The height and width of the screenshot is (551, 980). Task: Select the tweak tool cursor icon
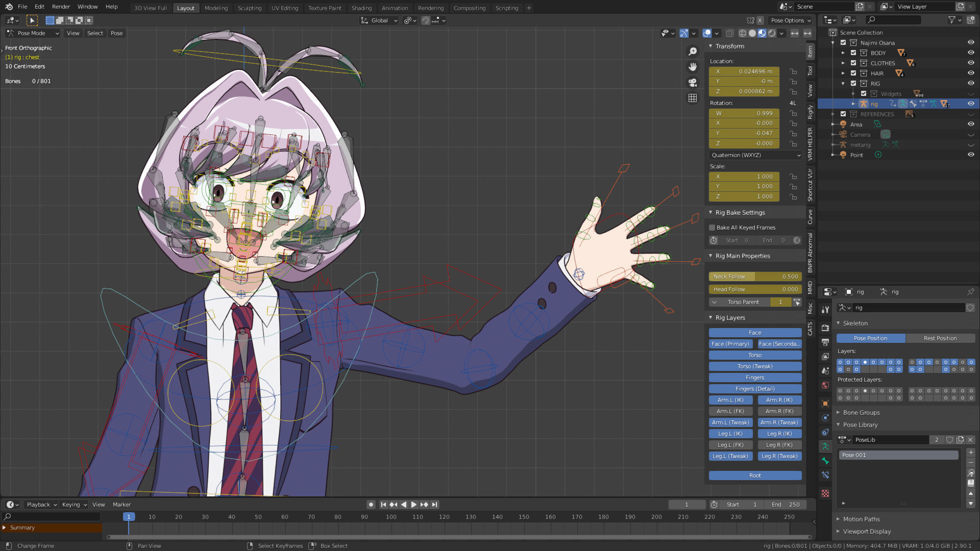32,20
